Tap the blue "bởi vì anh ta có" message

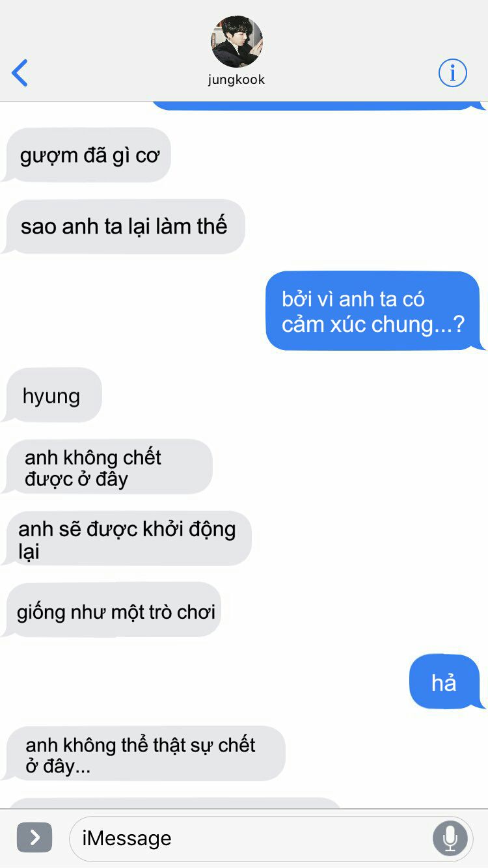point(374,311)
